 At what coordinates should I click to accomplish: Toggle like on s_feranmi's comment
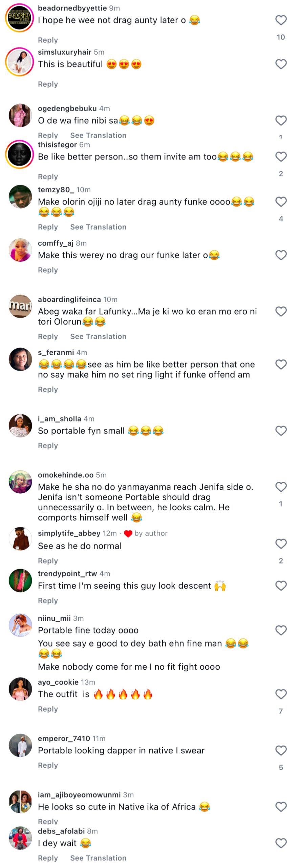click(281, 364)
